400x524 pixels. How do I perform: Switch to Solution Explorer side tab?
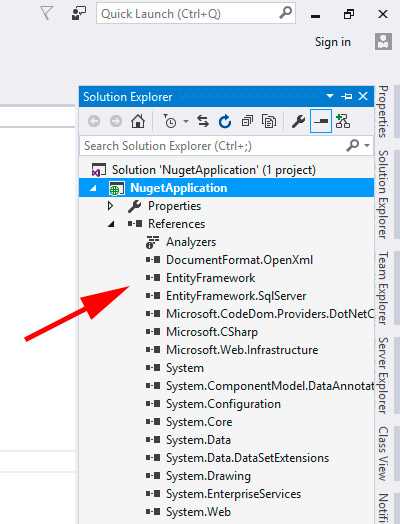tap(383, 194)
